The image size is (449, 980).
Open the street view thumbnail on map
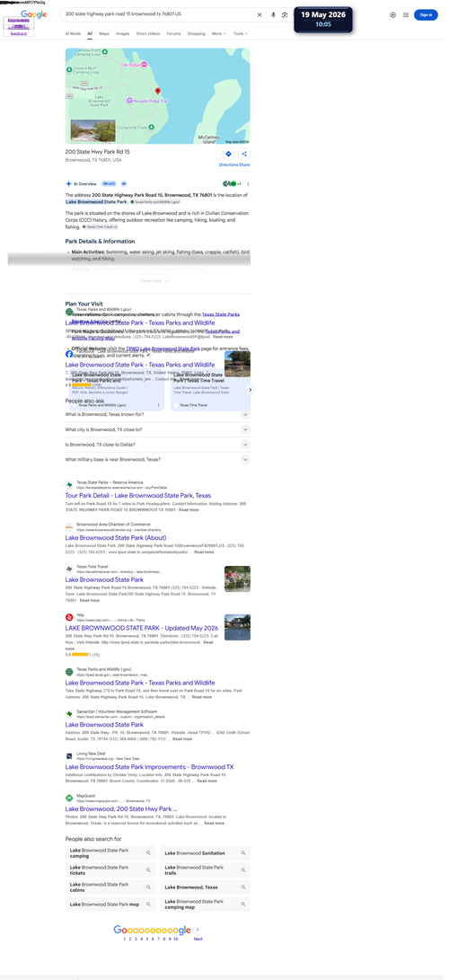pos(93,130)
